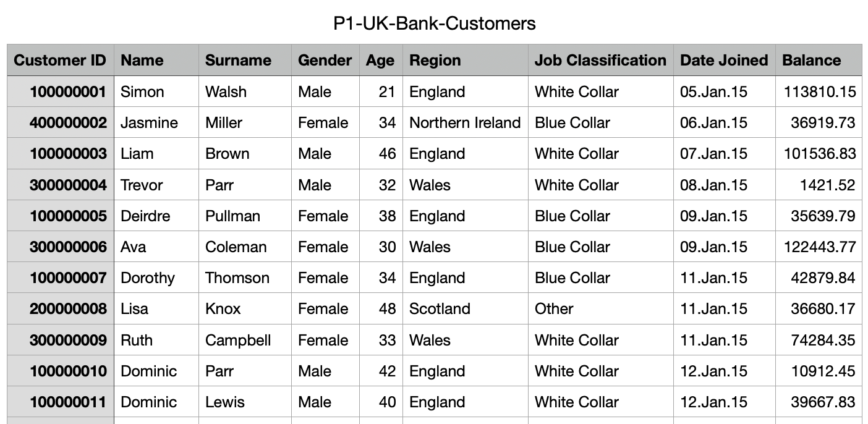Select Trevor Parr's row header 300000004
The width and height of the screenshot is (868, 424).
pos(68,185)
